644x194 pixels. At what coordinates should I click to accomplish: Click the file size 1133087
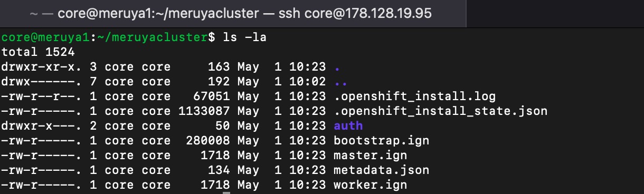(x=204, y=111)
